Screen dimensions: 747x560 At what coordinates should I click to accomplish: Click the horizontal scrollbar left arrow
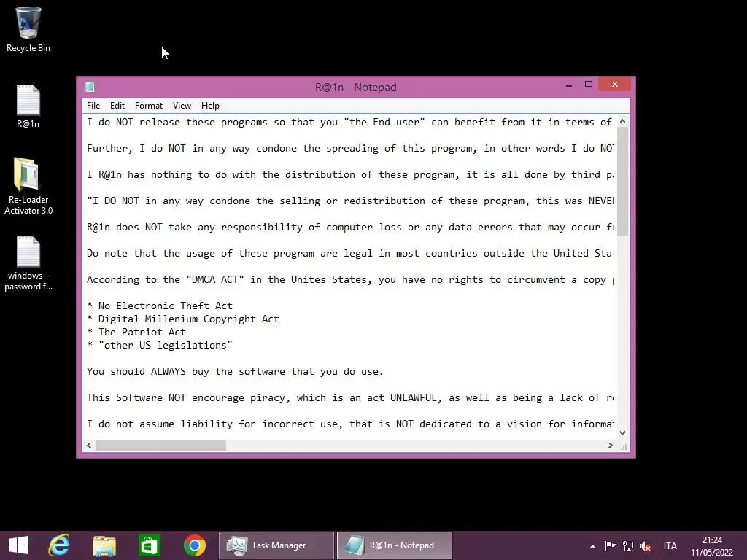click(89, 446)
